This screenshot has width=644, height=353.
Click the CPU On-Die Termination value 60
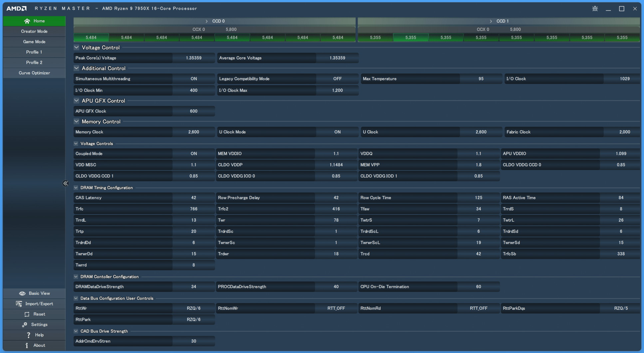(x=479, y=287)
